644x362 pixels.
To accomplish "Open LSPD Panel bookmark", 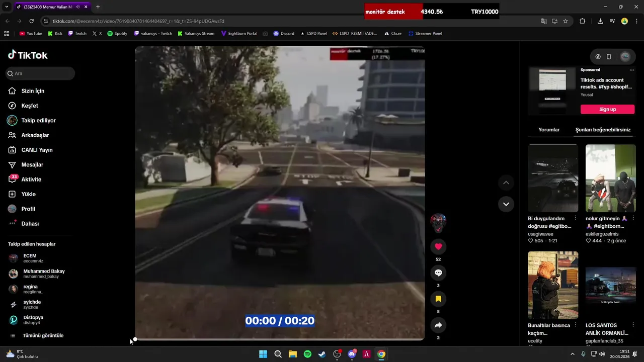I will click(x=313, y=34).
